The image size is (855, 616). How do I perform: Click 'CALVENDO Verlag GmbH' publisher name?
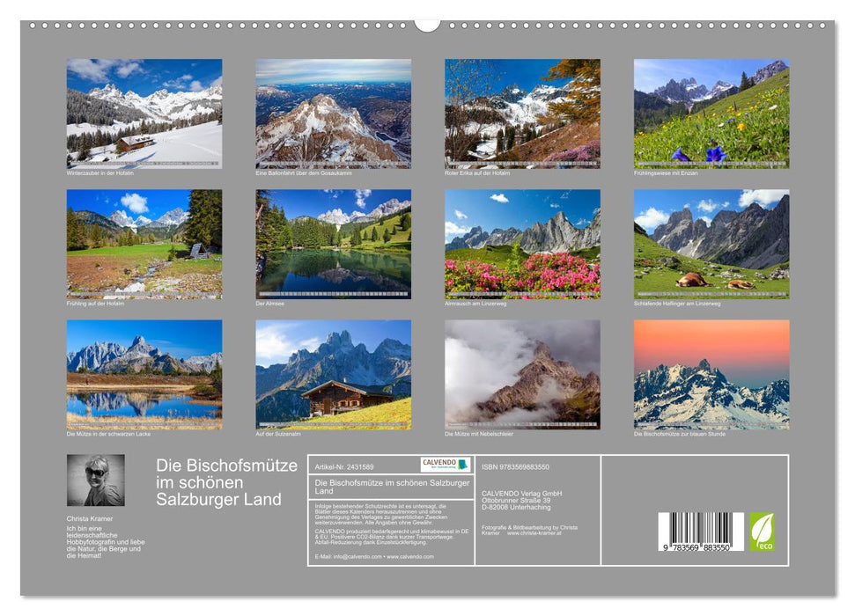pyautogui.click(x=522, y=494)
